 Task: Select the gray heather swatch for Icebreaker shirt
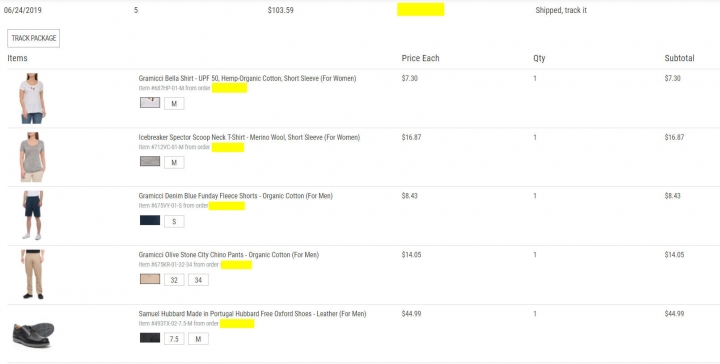point(150,161)
